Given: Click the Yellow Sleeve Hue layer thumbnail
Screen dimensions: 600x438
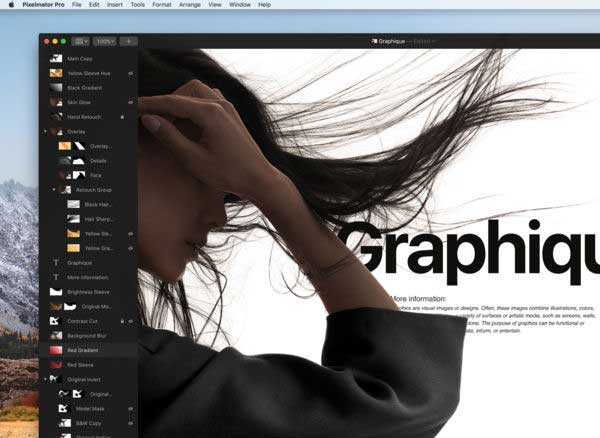Looking at the screenshot, I should pos(56,73).
